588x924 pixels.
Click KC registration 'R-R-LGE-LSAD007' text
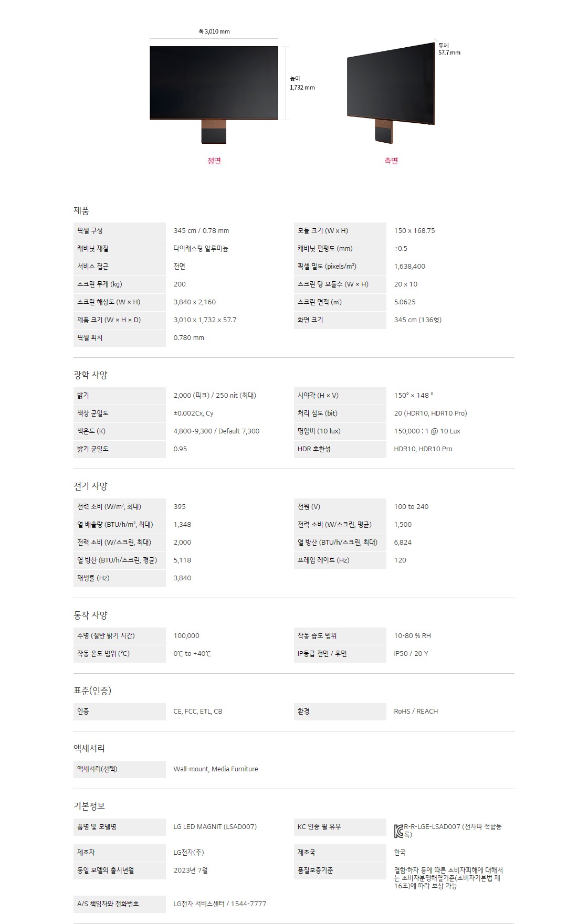pyautogui.click(x=432, y=827)
